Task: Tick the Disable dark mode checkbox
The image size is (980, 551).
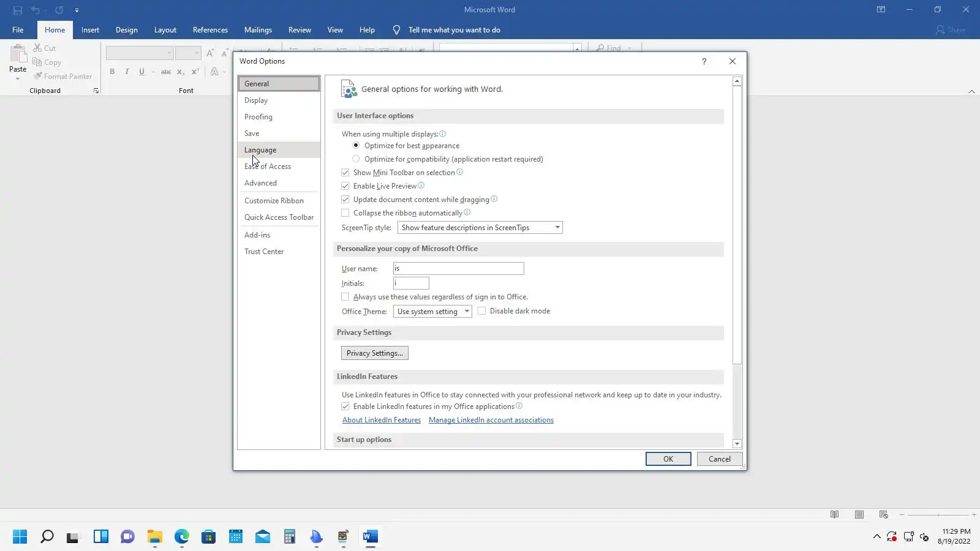Action: pyautogui.click(x=482, y=311)
